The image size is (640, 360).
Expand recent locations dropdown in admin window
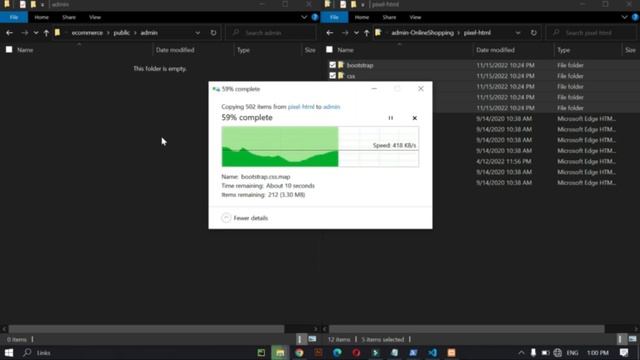(36, 33)
